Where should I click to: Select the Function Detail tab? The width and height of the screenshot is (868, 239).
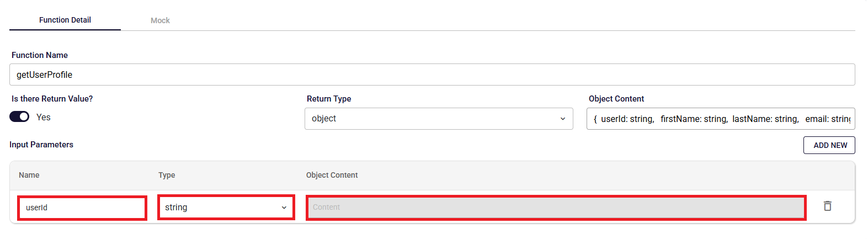coord(65,20)
